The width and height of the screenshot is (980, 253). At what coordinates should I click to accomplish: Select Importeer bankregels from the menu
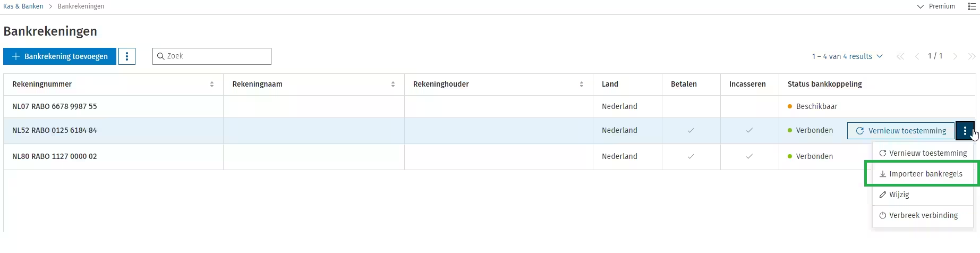pyautogui.click(x=925, y=174)
